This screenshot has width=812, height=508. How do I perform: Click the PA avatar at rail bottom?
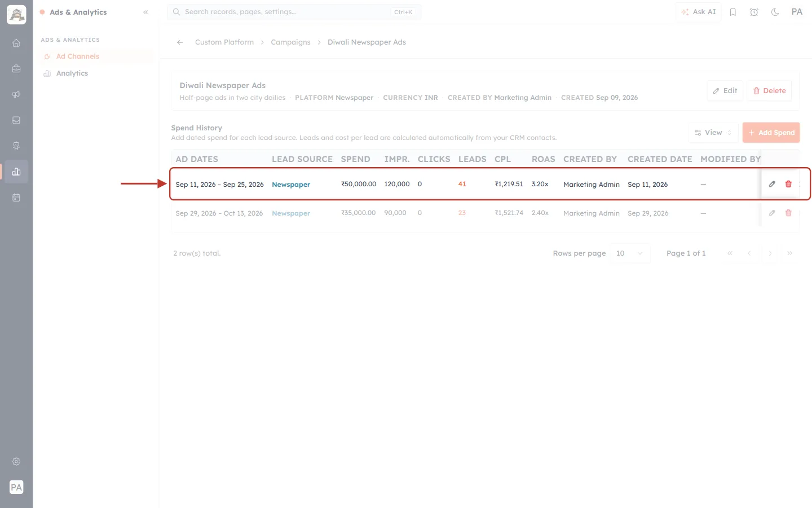[x=16, y=487]
